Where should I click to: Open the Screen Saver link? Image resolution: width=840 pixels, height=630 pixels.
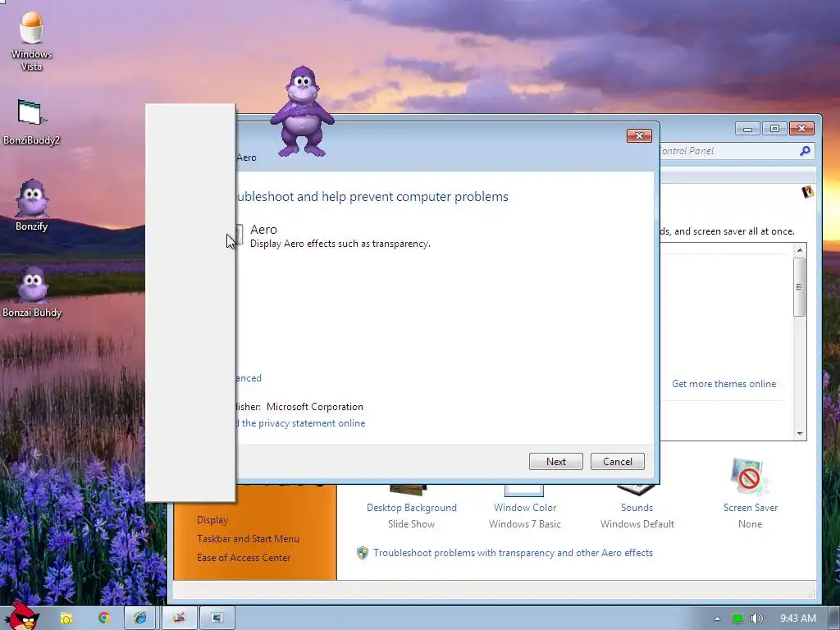coord(750,507)
